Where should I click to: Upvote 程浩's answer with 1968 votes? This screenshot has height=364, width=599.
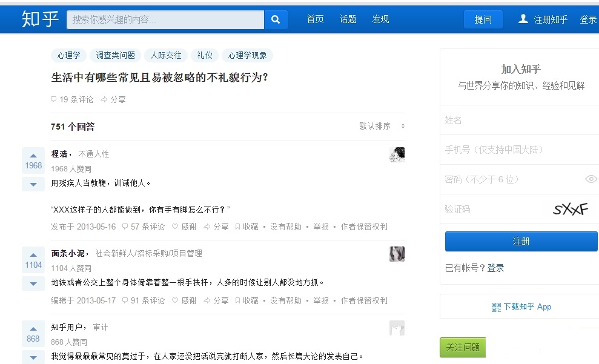33,159
